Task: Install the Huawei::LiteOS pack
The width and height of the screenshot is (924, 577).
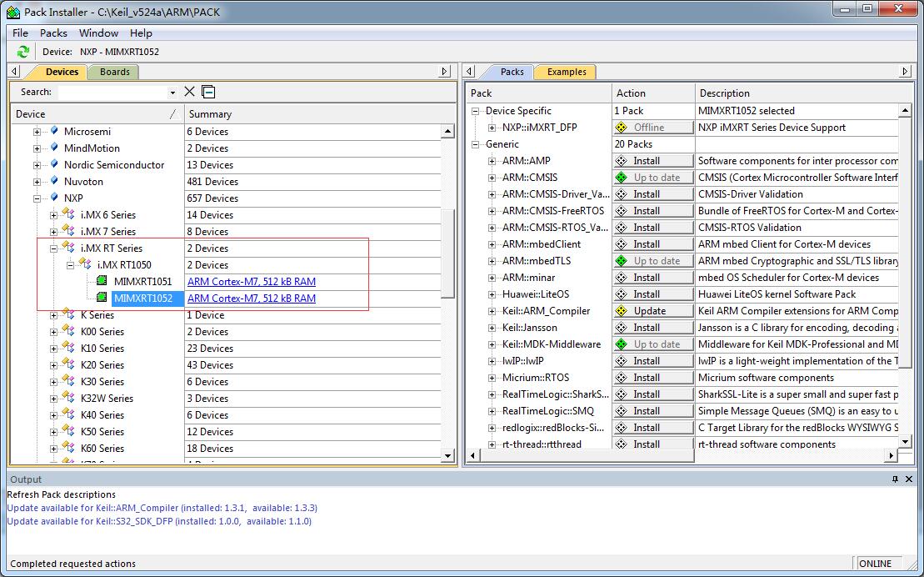Action: point(653,294)
